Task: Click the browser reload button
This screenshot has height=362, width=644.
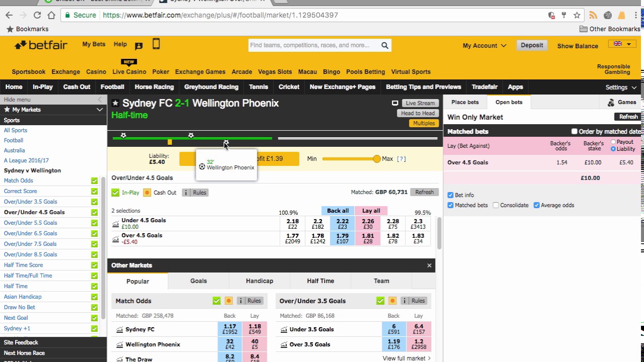Action: click(37, 15)
